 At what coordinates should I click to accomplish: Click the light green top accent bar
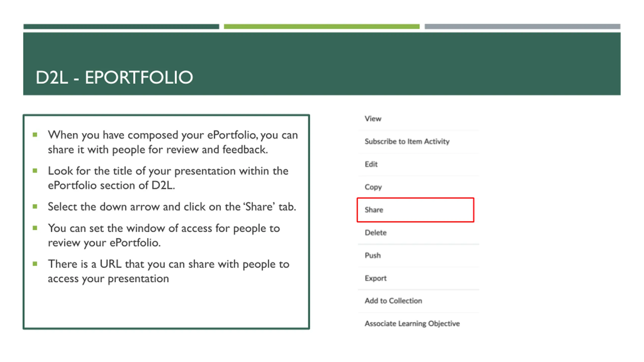(x=322, y=27)
